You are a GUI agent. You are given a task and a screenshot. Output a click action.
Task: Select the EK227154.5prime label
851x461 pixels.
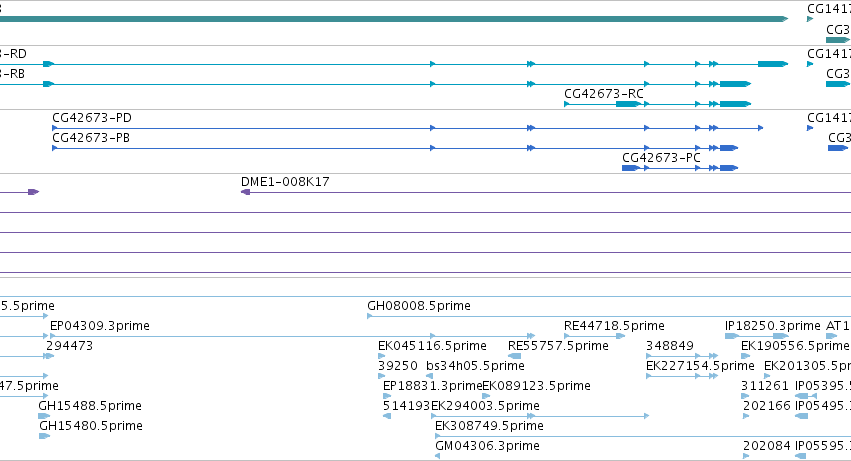pos(700,366)
